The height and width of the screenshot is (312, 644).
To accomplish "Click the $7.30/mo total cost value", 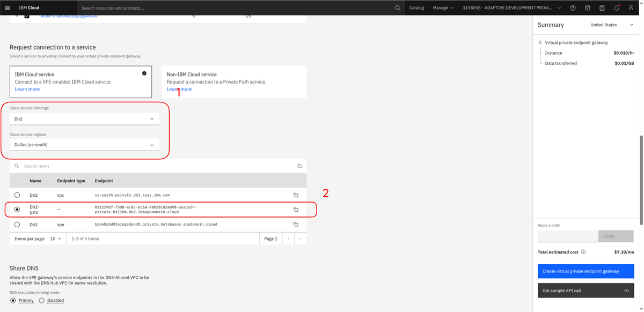I will [625, 252].
